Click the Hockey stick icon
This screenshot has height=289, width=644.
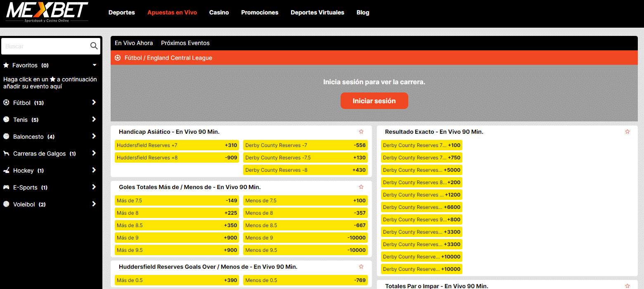(x=6, y=170)
